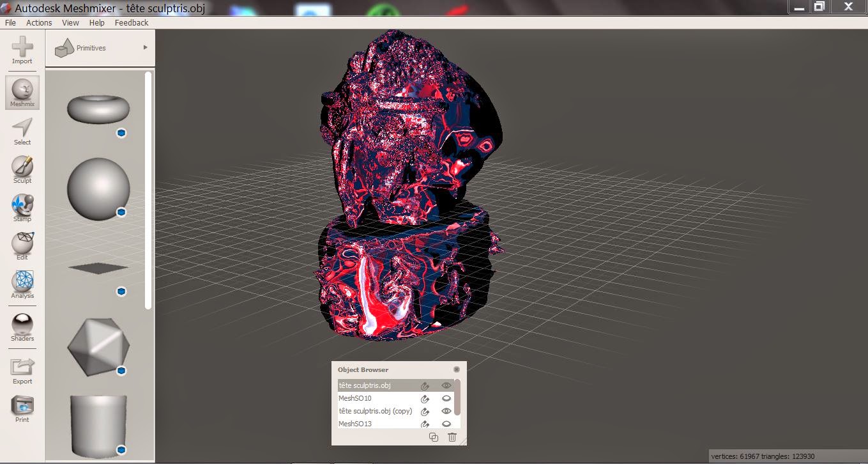This screenshot has width=868, height=464.
Task: Open the Shaders panel
Action: pos(22,328)
